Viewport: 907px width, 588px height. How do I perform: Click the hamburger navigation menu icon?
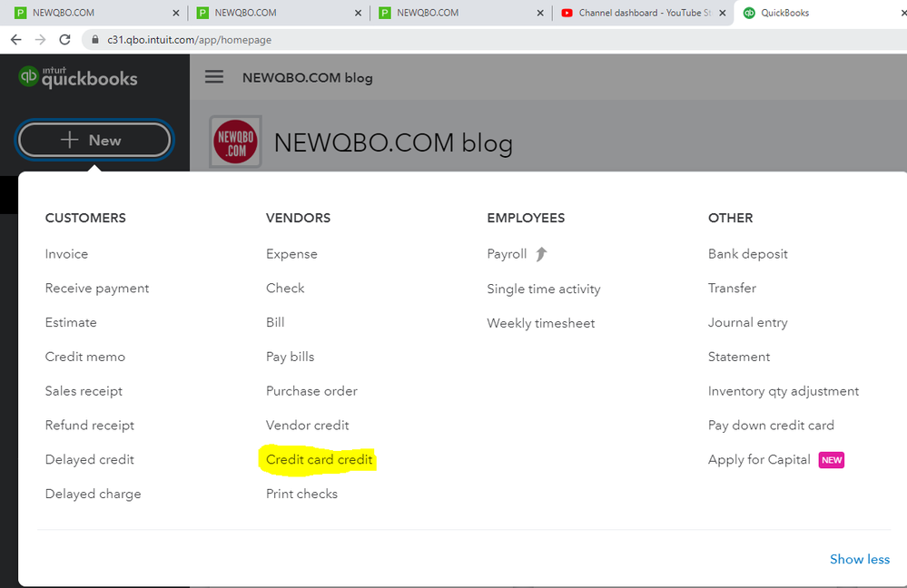click(x=214, y=76)
